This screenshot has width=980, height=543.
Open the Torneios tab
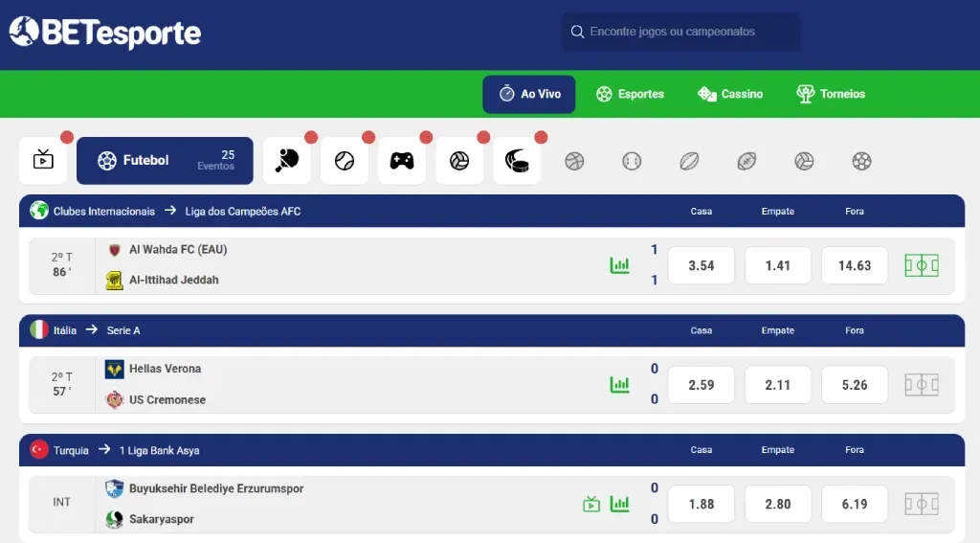tap(831, 94)
